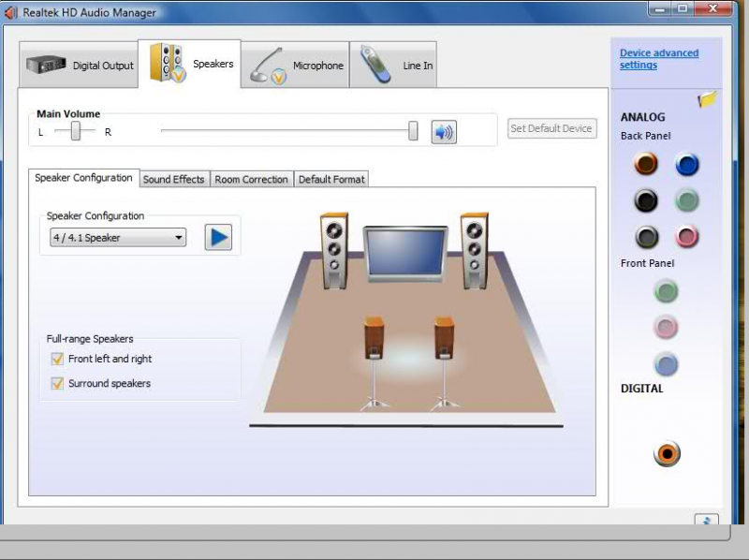749x560 pixels.
Task: Switch to the Microphone device tab
Action: tap(298, 66)
